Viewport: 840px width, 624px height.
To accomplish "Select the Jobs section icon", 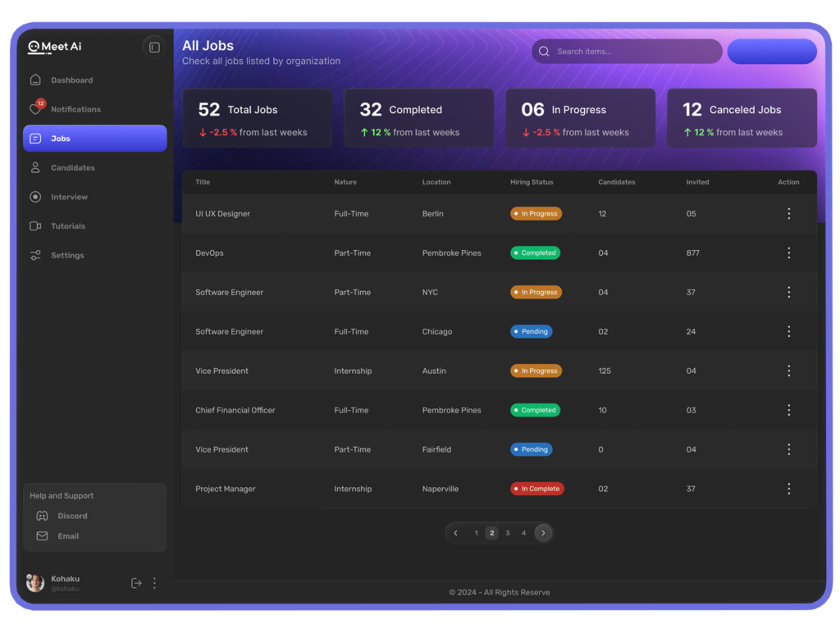I will pyautogui.click(x=34, y=138).
